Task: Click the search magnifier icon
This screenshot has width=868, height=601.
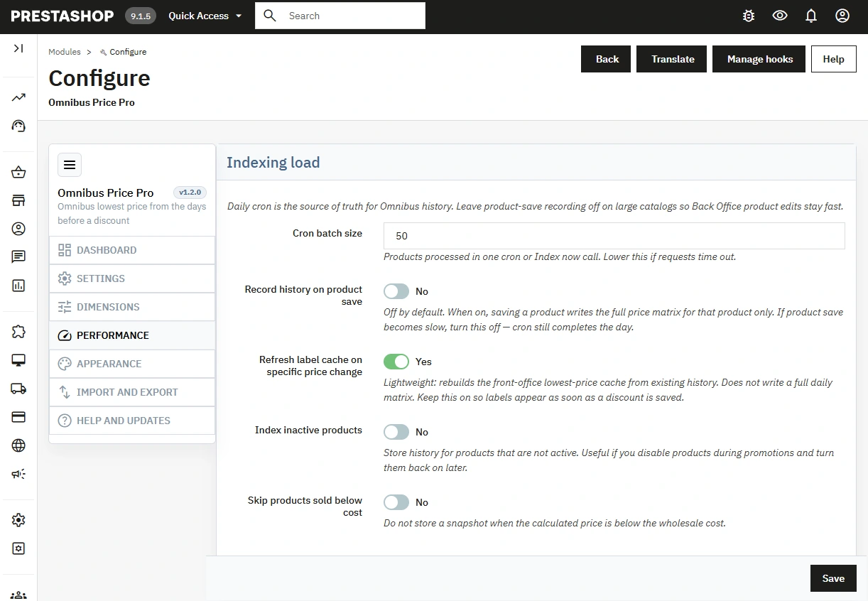Action: pos(269,16)
